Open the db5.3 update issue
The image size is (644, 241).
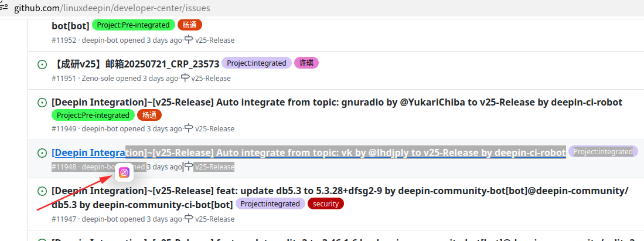[340, 198]
